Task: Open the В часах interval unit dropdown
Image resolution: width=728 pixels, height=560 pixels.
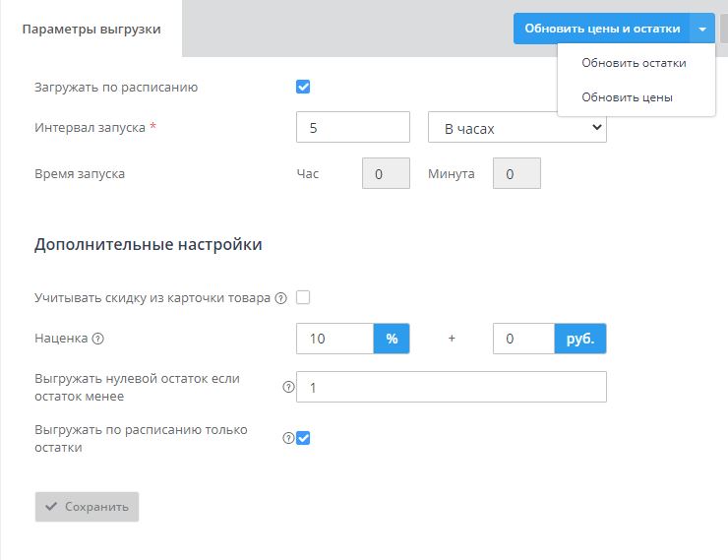Action: point(516,128)
